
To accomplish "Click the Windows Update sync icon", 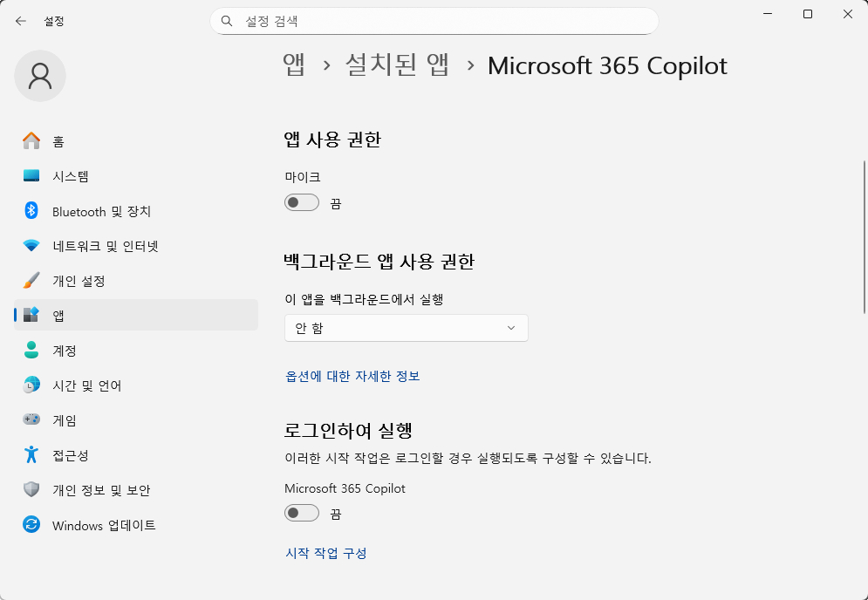I will point(31,524).
